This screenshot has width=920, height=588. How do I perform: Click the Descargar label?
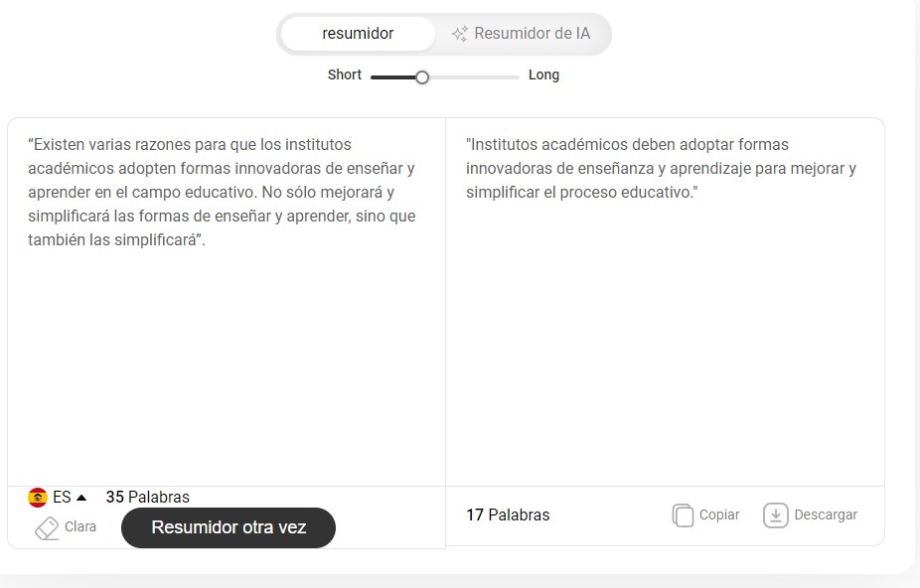[826, 515]
